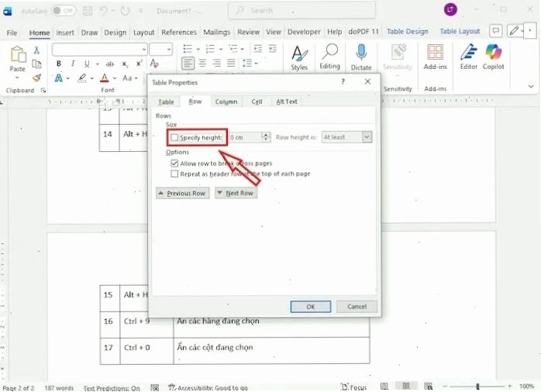Viewport: 541px width, 392px height.
Task: Open the Editor pane
Action: (469, 57)
